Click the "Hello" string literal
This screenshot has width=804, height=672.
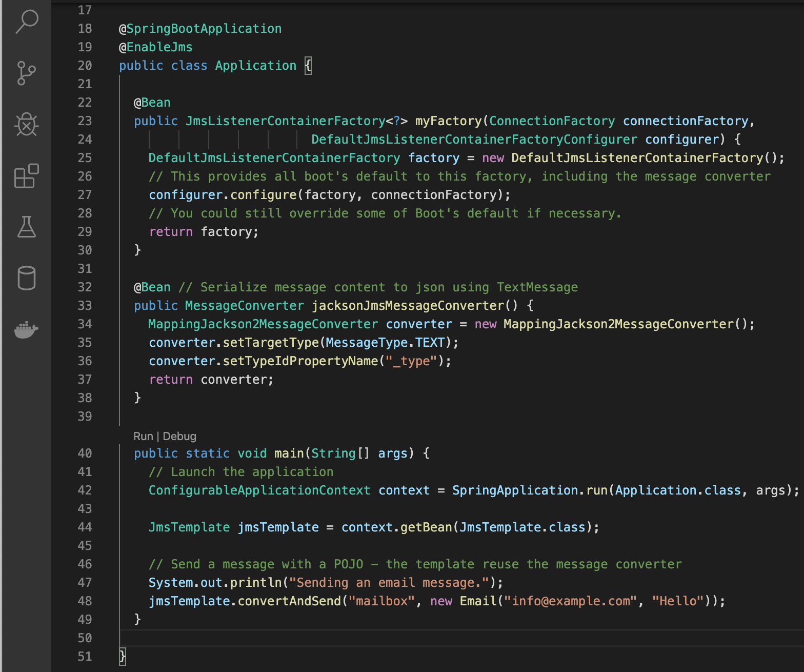click(x=678, y=601)
